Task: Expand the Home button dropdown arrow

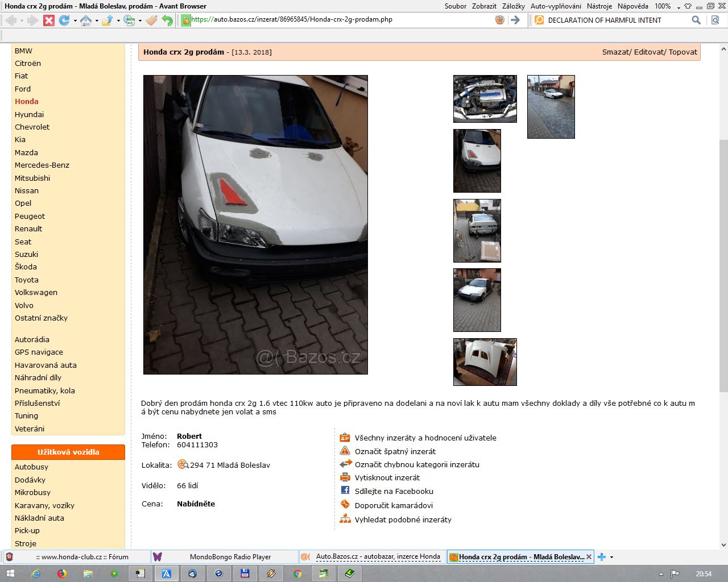Action: (x=97, y=21)
